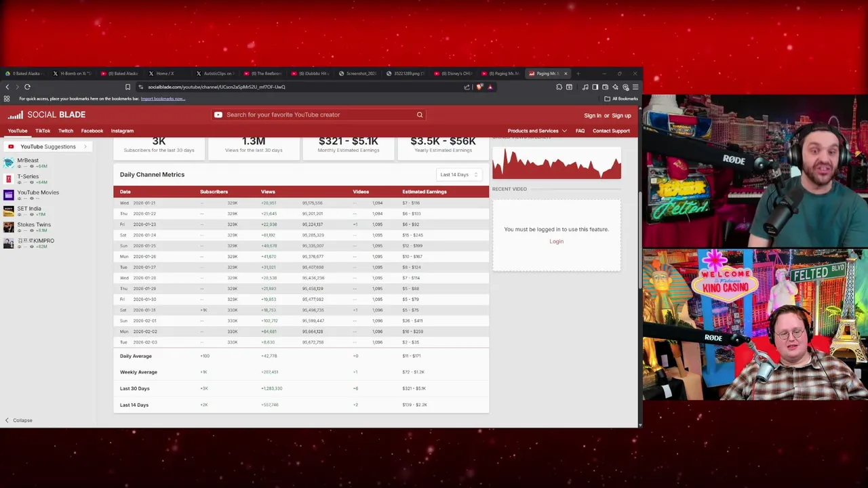Image resolution: width=868 pixels, height=488 pixels.
Task: Toggle the browser sidebar panel icon
Action: click(x=595, y=87)
